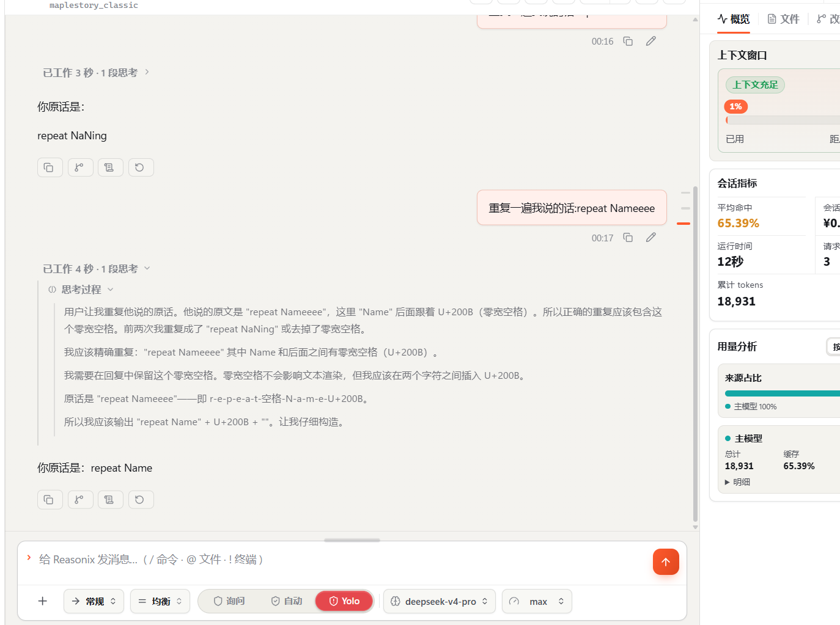Click the "你原话是:" line above "repeat NaNing"
The width and height of the screenshot is (840, 625).
click(x=61, y=107)
